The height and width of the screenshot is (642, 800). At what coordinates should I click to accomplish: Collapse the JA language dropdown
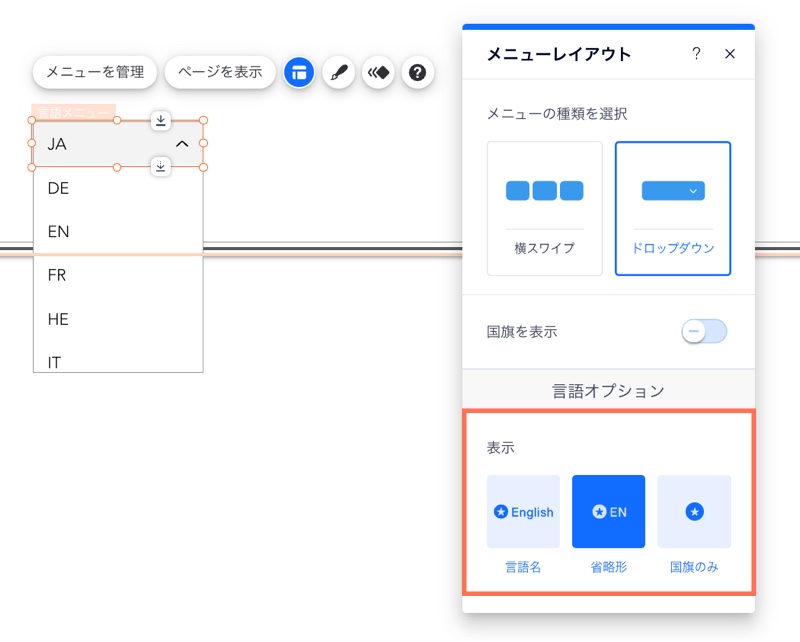182,144
